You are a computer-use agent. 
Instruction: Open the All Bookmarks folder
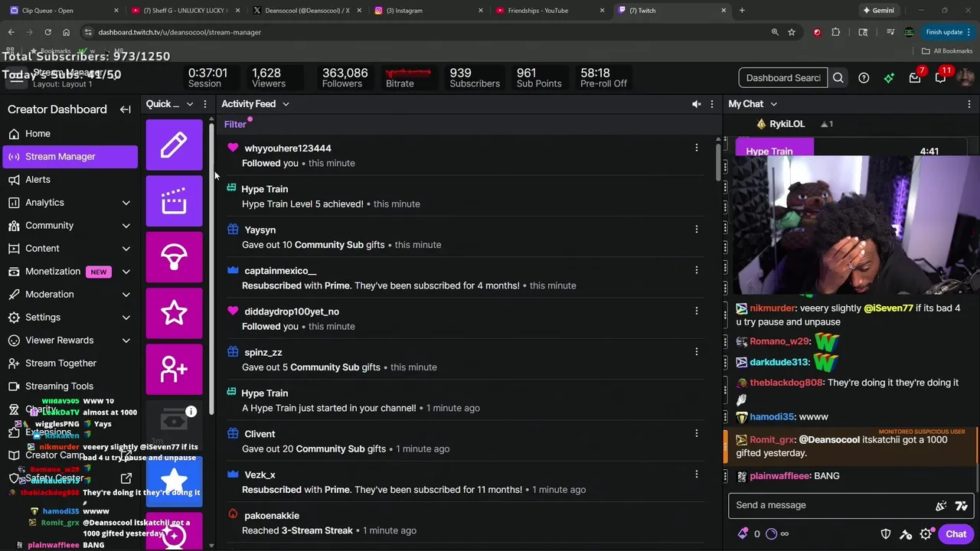click(946, 51)
